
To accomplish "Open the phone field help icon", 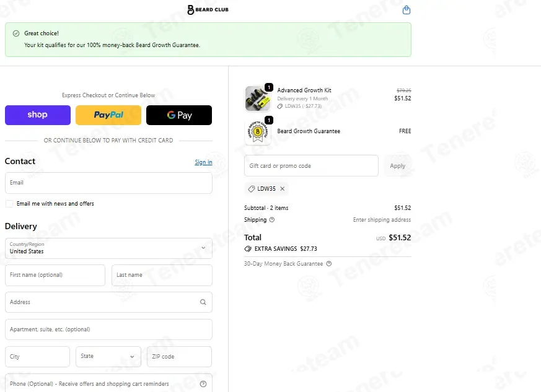I will tap(203, 384).
